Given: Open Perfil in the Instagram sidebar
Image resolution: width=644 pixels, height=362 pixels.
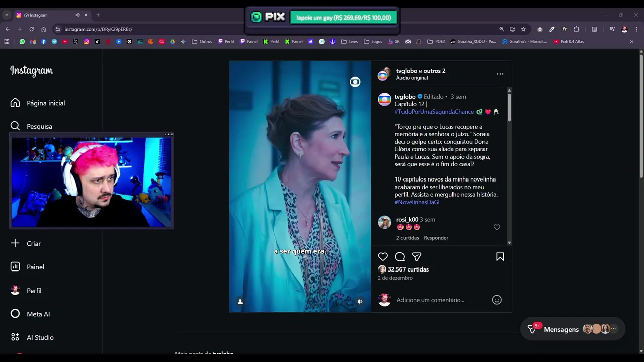Looking at the screenshot, I should tap(26, 291).
